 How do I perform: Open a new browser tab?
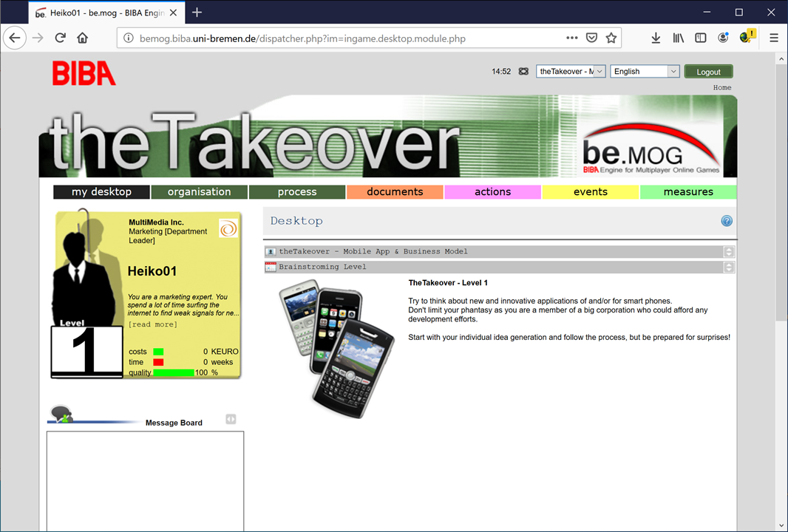click(x=197, y=13)
